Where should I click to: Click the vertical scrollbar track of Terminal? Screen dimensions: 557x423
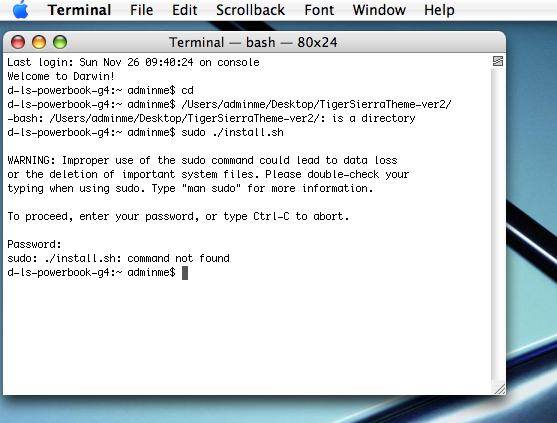(x=498, y=224)
